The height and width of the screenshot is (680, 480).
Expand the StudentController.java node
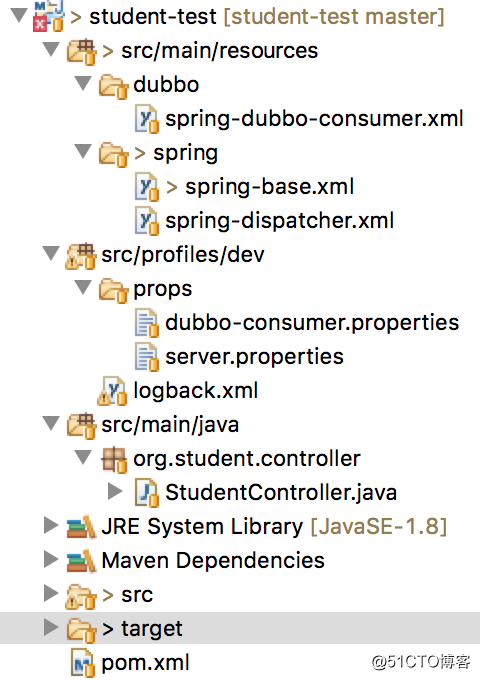115,491
